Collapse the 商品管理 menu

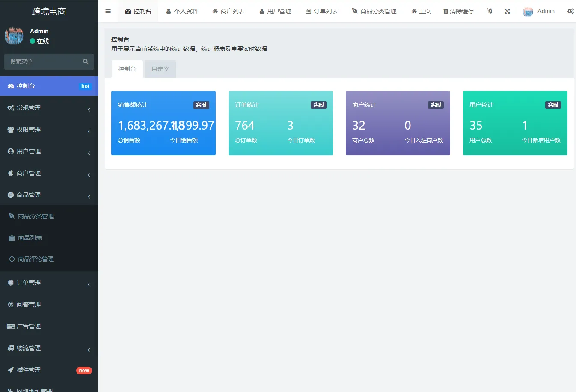click(x=28, y=195)
